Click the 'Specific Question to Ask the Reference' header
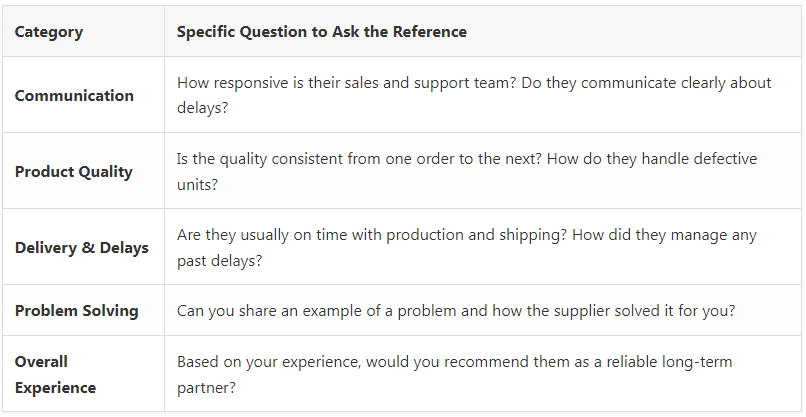Viewport: 806px width, 417px height. pos(321,32)
